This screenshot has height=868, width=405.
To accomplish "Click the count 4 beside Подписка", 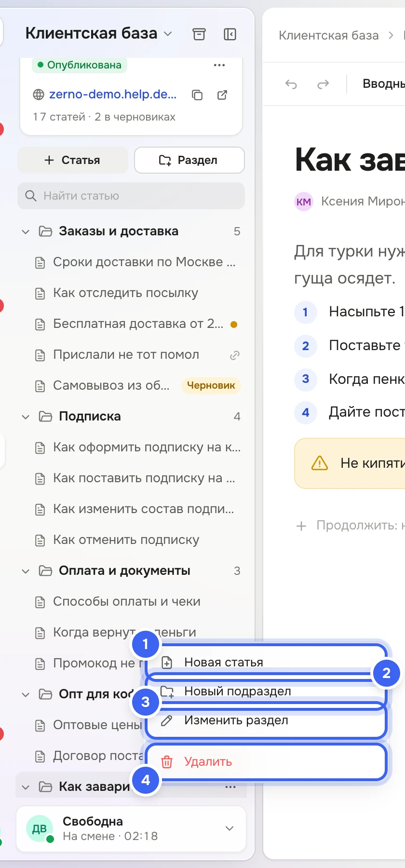I will tap(237, 417).
